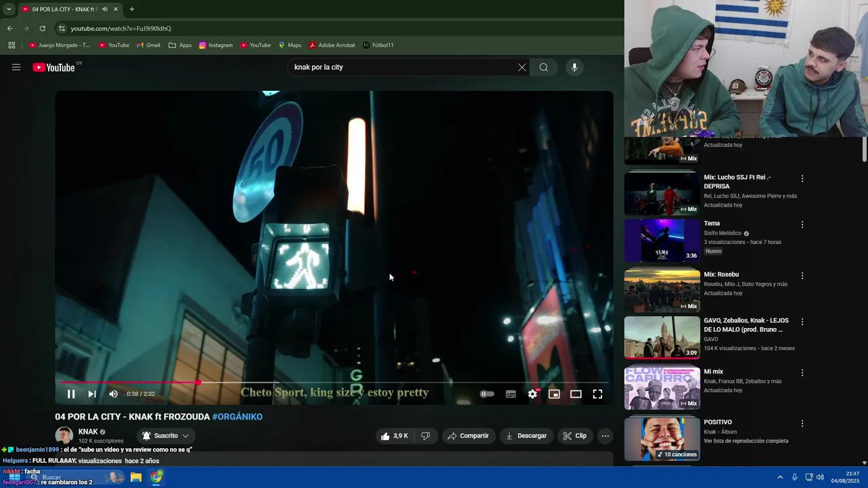Open the Gmail bookmark

(149, 45)
